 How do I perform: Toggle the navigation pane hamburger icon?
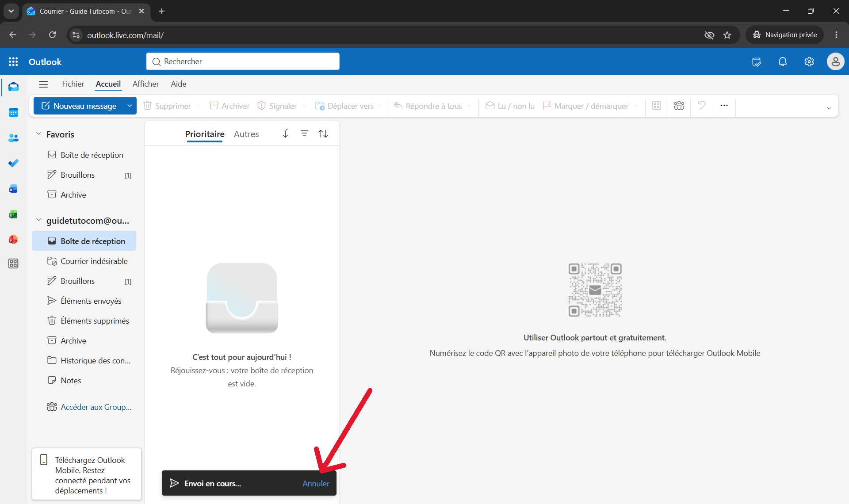click(x=43, y=84)
